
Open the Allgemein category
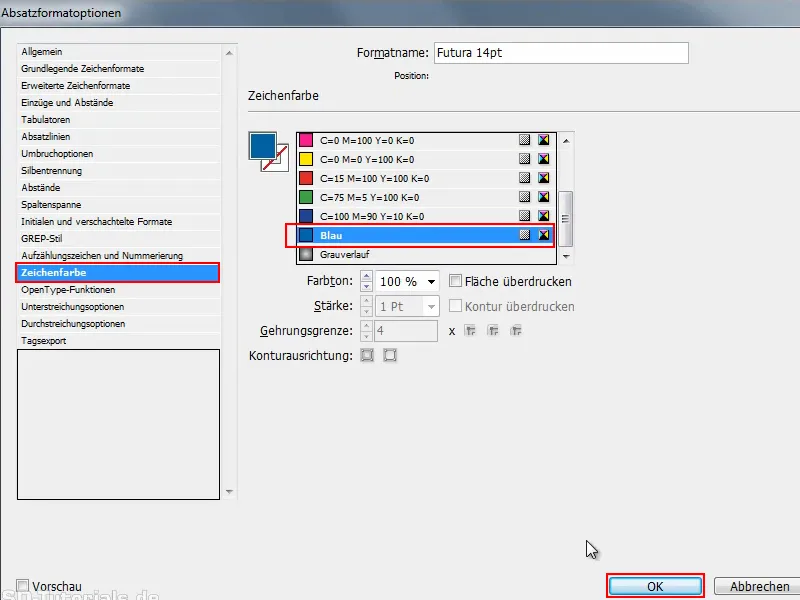118,52
